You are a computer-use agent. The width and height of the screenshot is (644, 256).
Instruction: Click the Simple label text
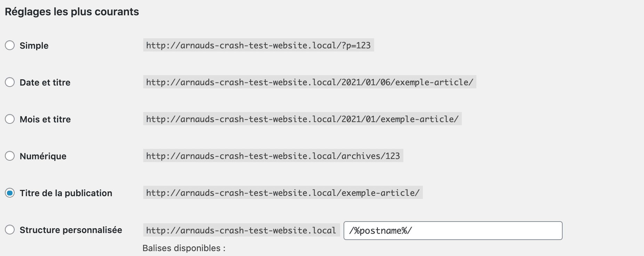click(x=34, y=46)
